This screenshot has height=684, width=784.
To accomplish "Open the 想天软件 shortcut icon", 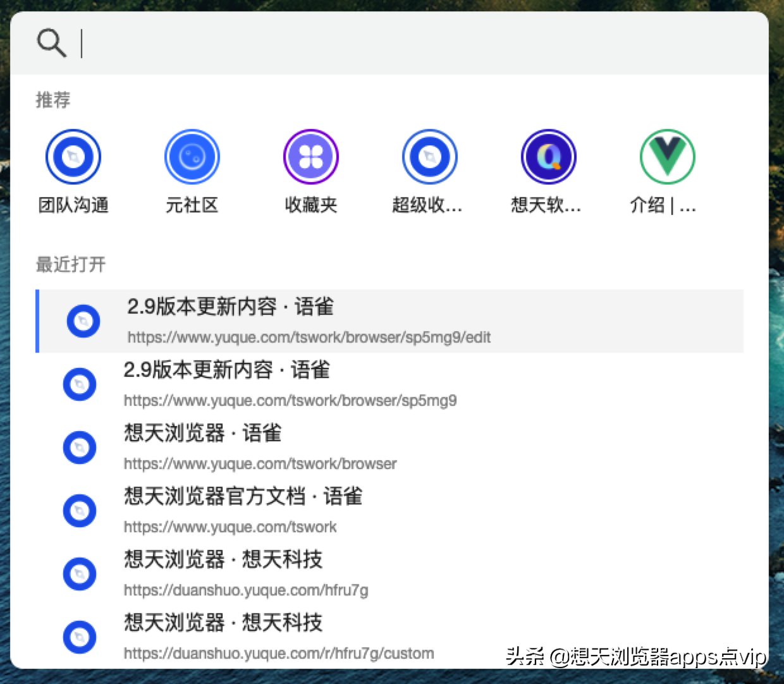I will pyautogui.click(x=548, y=156).
